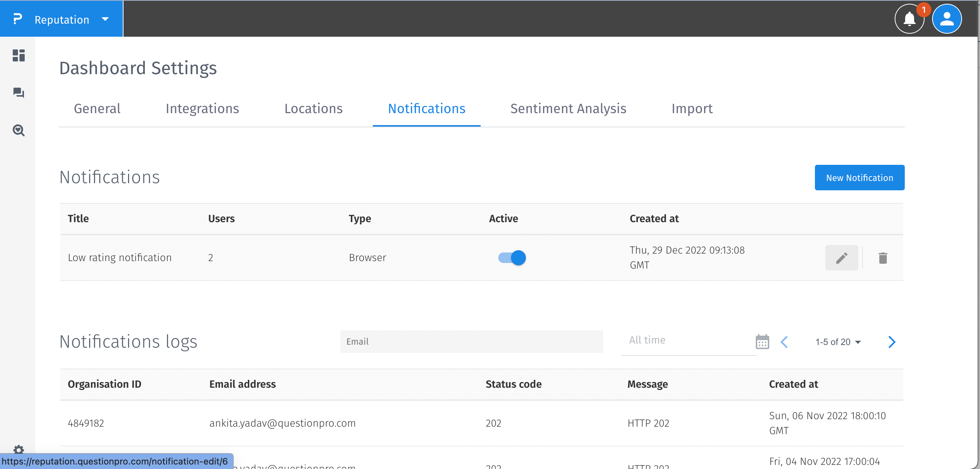Switch to the General settings tab

(x=96, y=108)
